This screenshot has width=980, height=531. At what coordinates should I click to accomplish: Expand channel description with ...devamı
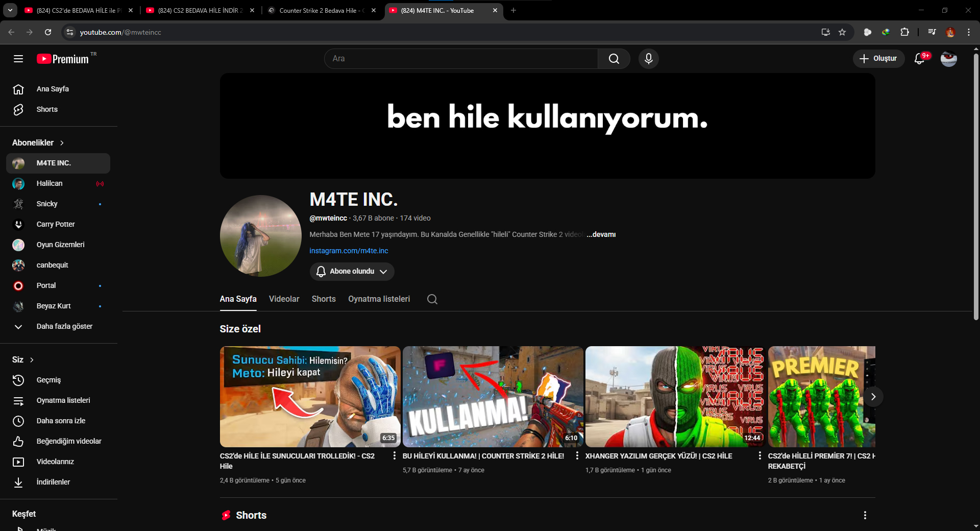pyautogui.click(x=601, y=234)
